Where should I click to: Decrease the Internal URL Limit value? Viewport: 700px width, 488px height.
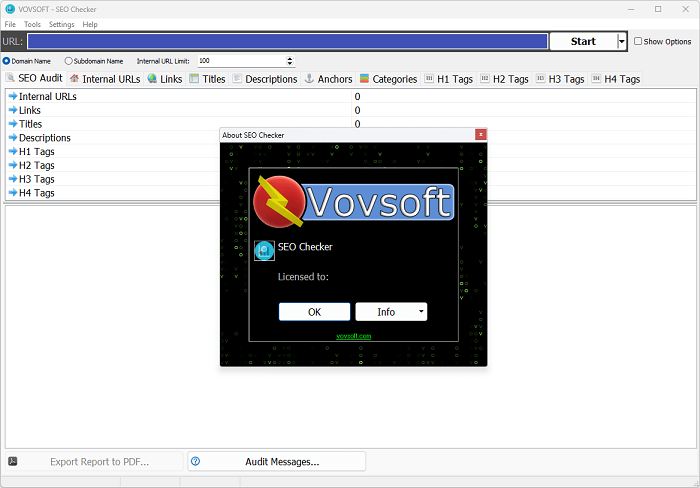click(290, 63)
